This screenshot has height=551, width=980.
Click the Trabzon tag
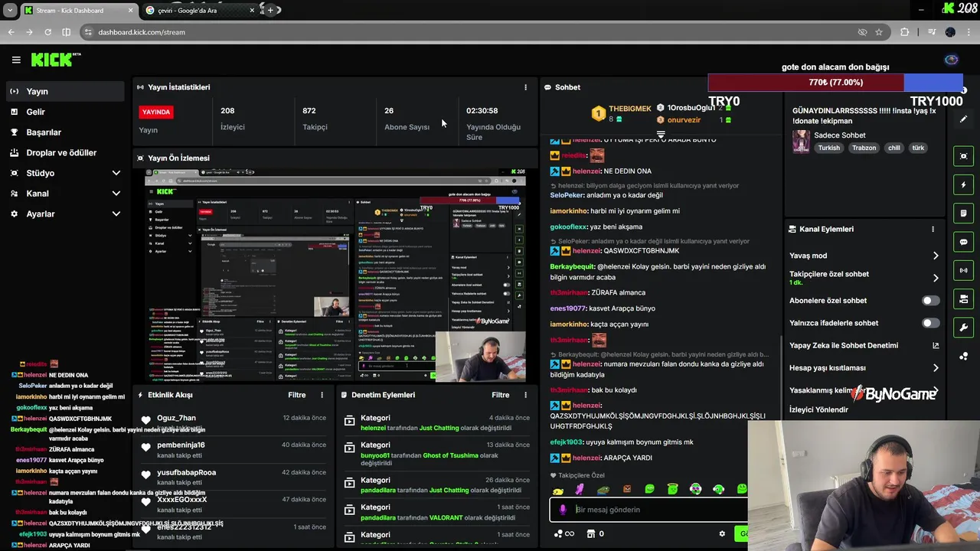coord(865,148)
